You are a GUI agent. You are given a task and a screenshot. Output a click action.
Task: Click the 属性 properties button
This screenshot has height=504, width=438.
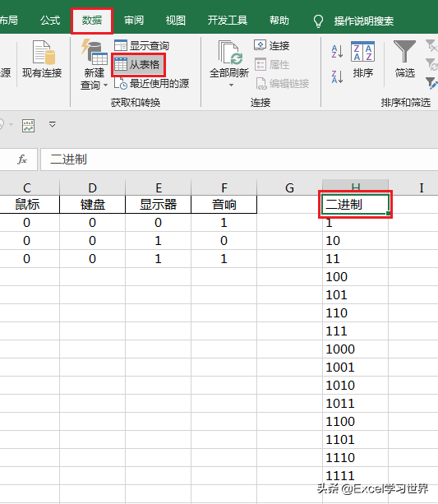pyautogui.click(x=272, y=65)
